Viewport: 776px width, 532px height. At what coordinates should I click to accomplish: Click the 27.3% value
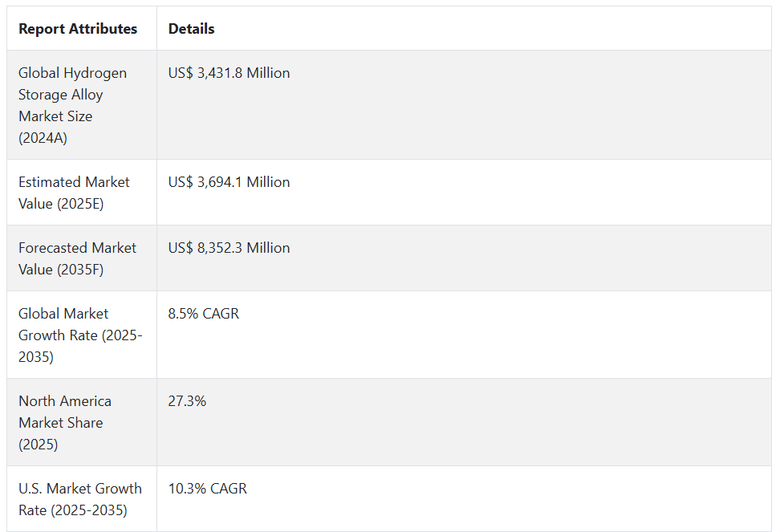point(187,401)
